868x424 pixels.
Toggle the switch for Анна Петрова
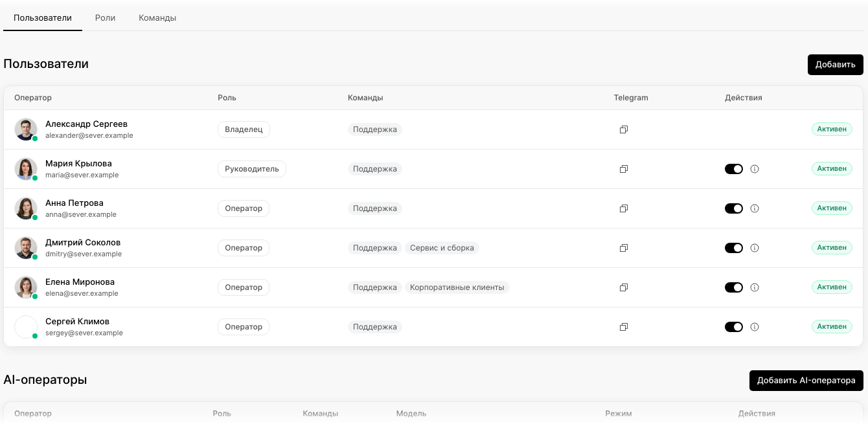(x=734, y=208)
